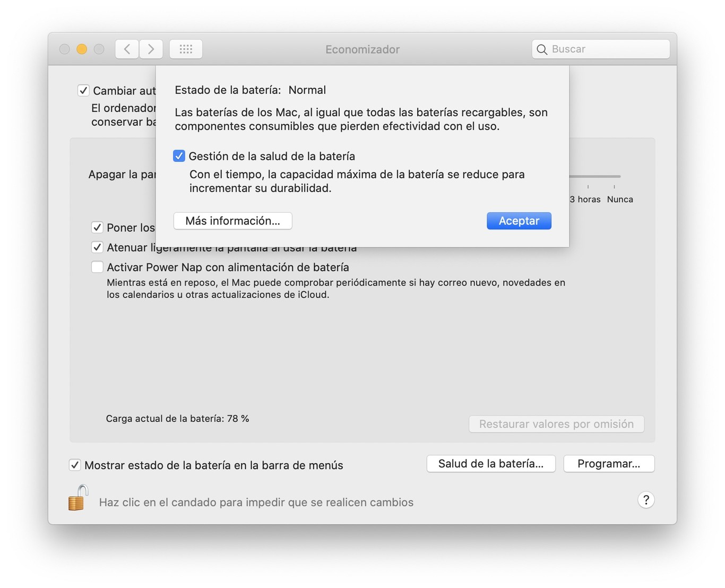Click the yellow minimize window button
This screenshot has width=725, height=588.
[82, 49]
